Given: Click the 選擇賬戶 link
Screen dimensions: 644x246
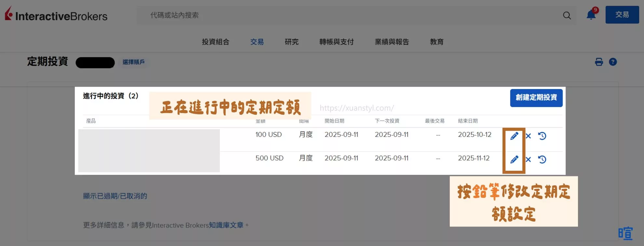Looking at the screenshot, I should click(133, 62).
